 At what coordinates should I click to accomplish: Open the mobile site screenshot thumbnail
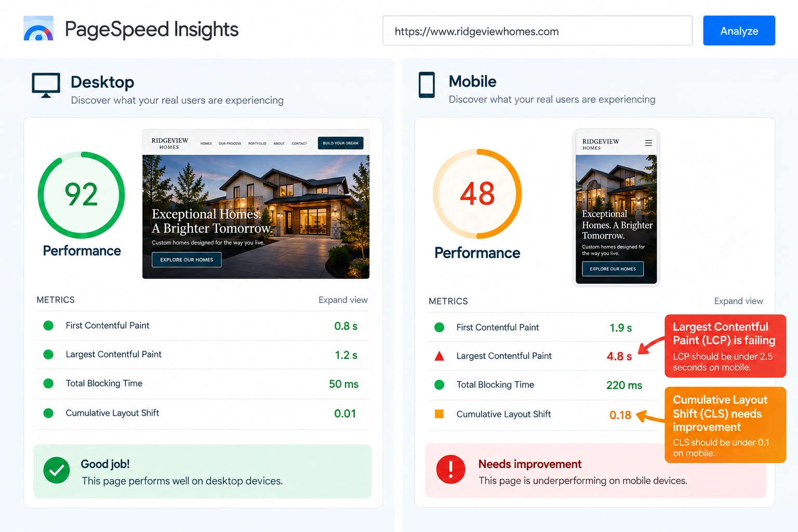[x=616, y=207]
